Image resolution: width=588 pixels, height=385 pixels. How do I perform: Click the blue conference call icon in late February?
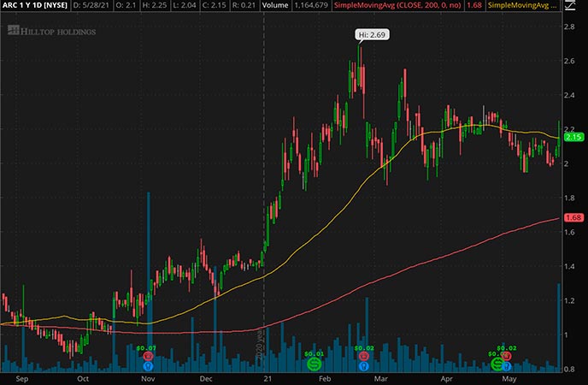(364, 366)
